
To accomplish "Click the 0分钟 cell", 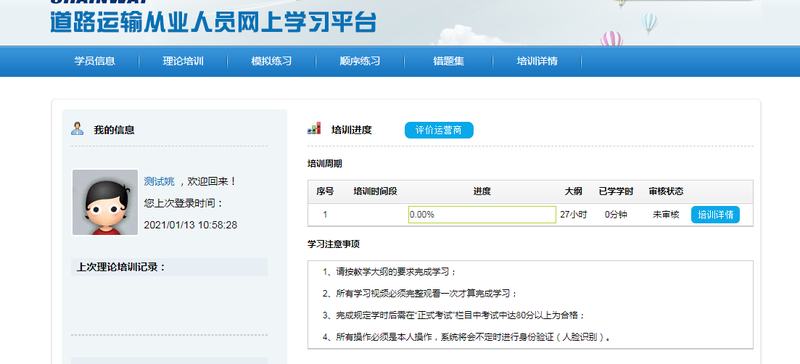I will 616,214.
